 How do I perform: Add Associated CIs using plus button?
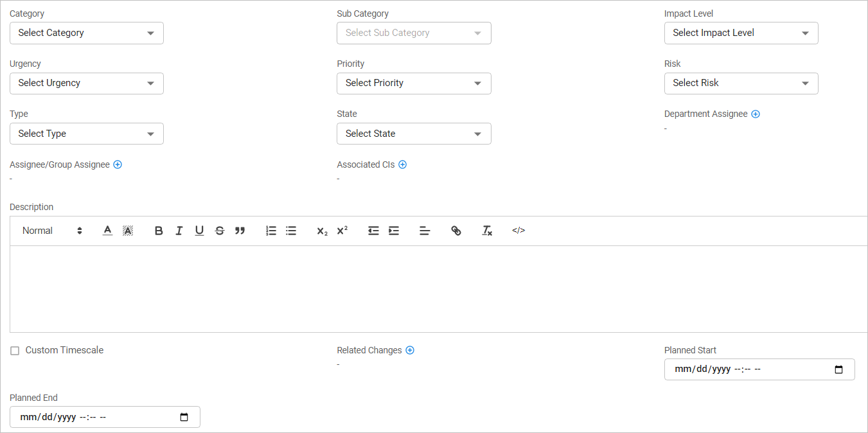click(x=403, y=164)
